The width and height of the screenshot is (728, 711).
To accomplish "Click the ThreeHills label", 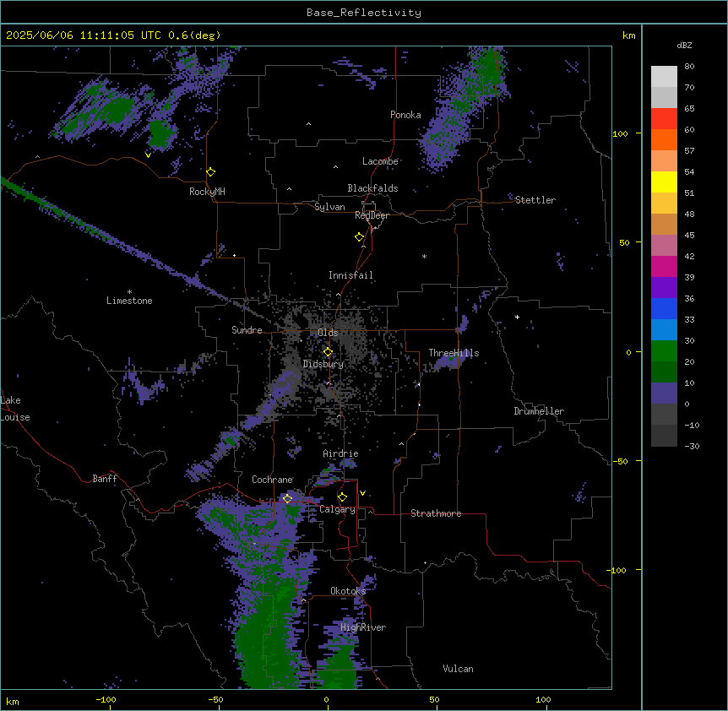I will tap(454, 353).
